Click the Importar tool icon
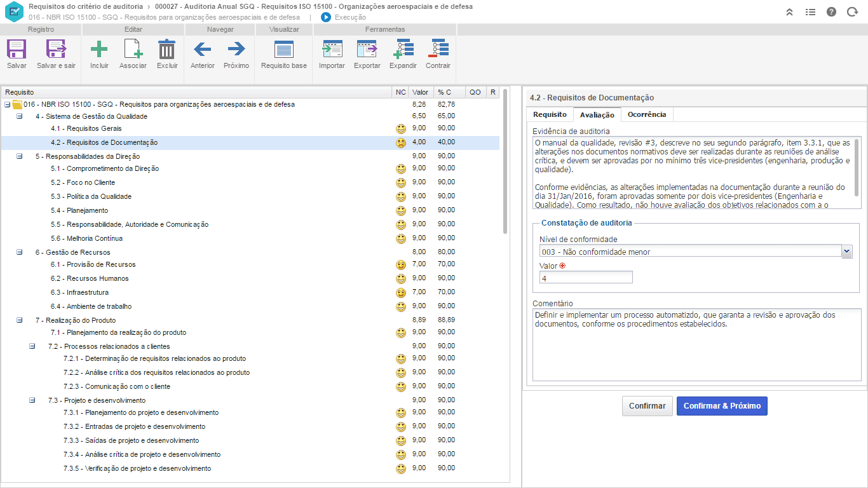 click(332, 50)
